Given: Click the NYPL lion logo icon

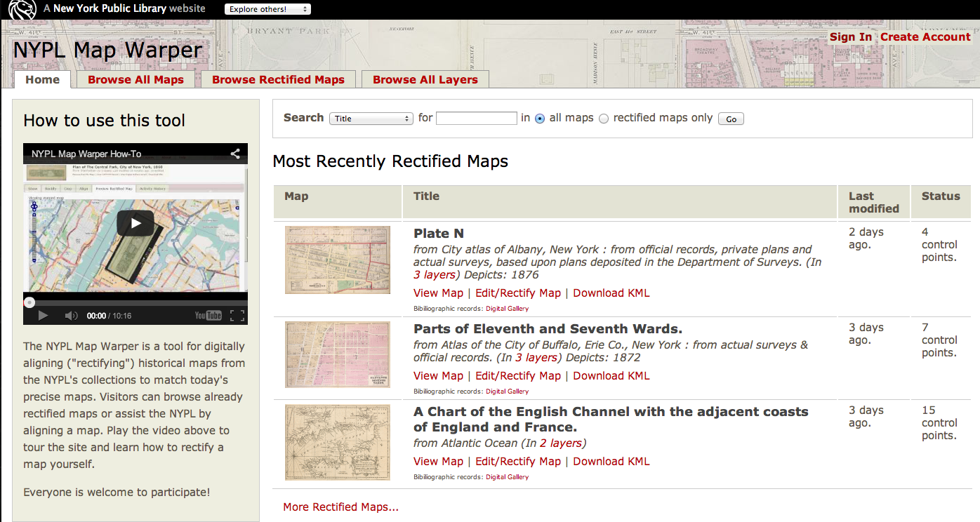Looking at the screenshot, I should 22,10.
